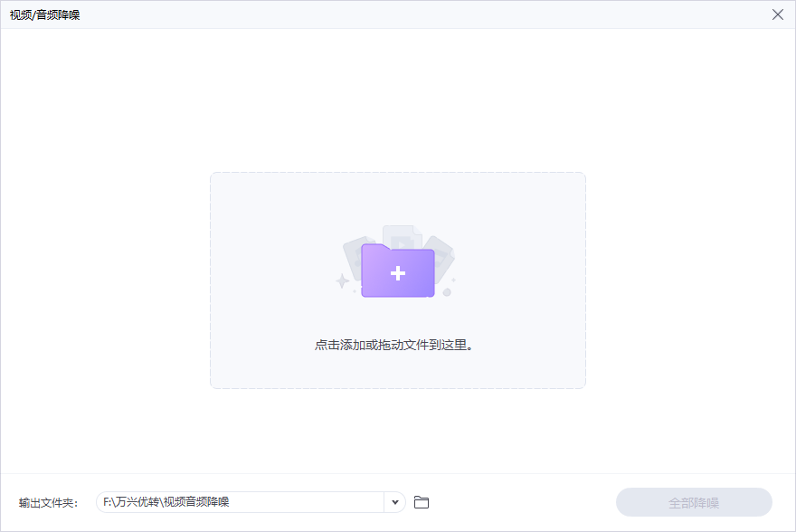Click the 输出文件夹 label

point(44,501)
